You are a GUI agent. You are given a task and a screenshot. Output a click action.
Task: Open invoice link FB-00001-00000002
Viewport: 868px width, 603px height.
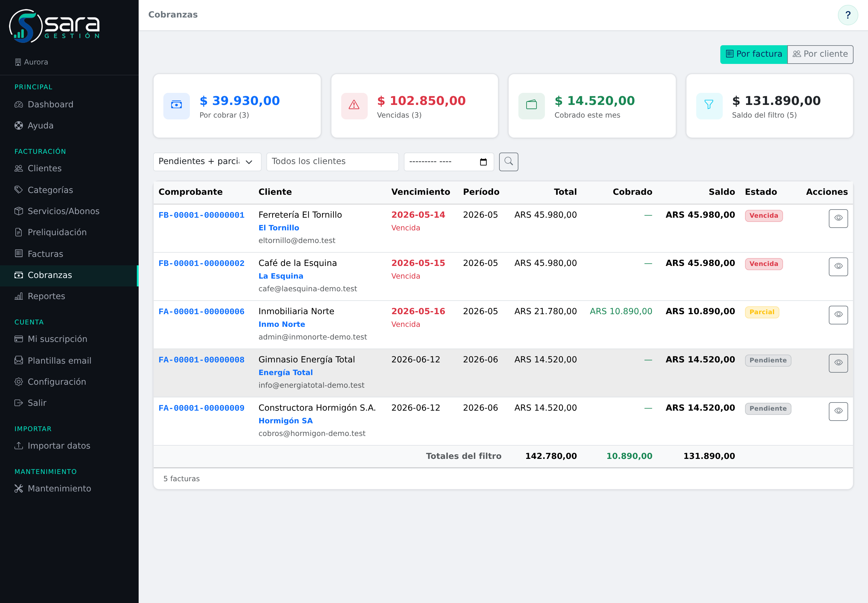pyautogui.click(x=201, y=263)
